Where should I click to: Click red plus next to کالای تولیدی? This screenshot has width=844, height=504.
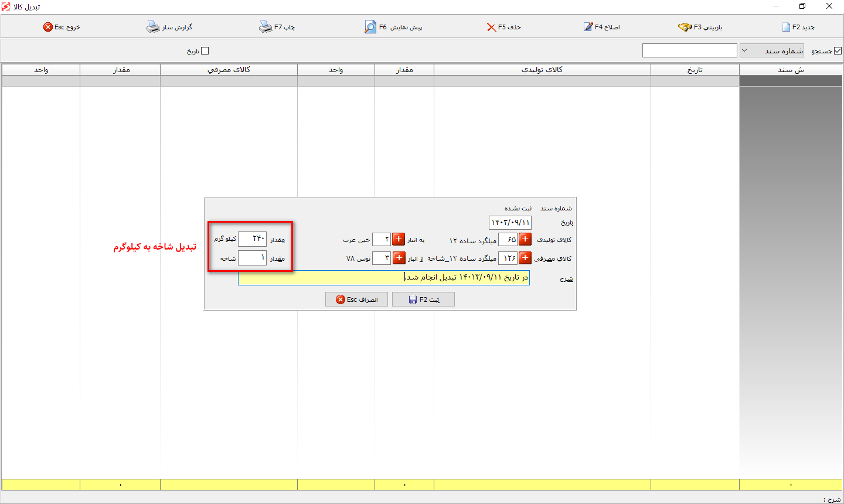(x=525, y=239)
